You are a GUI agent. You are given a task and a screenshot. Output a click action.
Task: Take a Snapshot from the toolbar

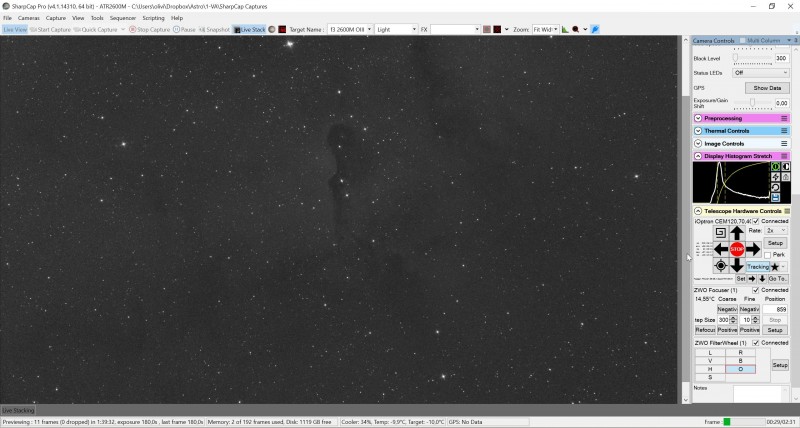click(x=214, y=30)
